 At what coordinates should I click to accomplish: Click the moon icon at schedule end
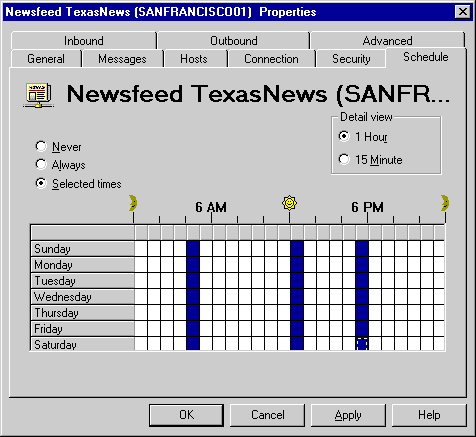445,203
